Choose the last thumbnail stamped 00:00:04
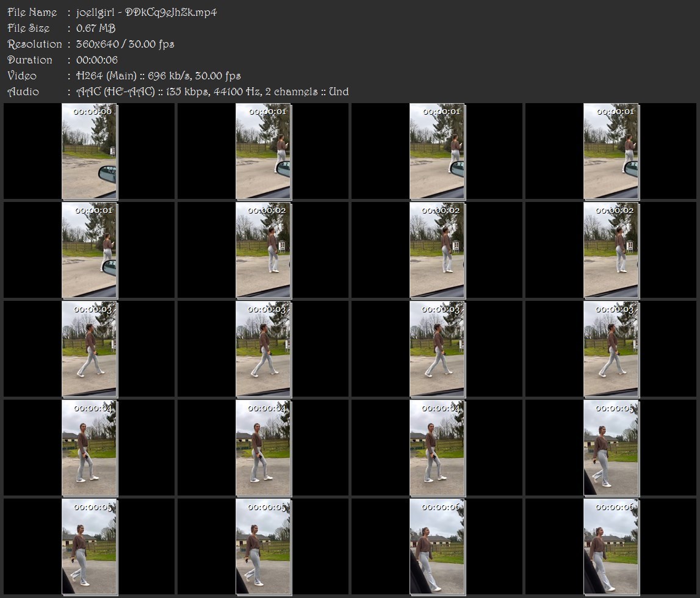This screenshot has height=598, width=700. point(438,448)
